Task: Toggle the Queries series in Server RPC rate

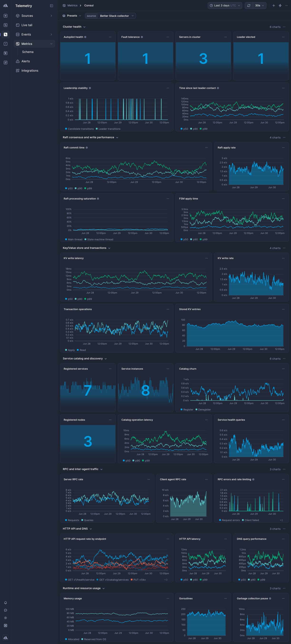Action: click(87, 520)
